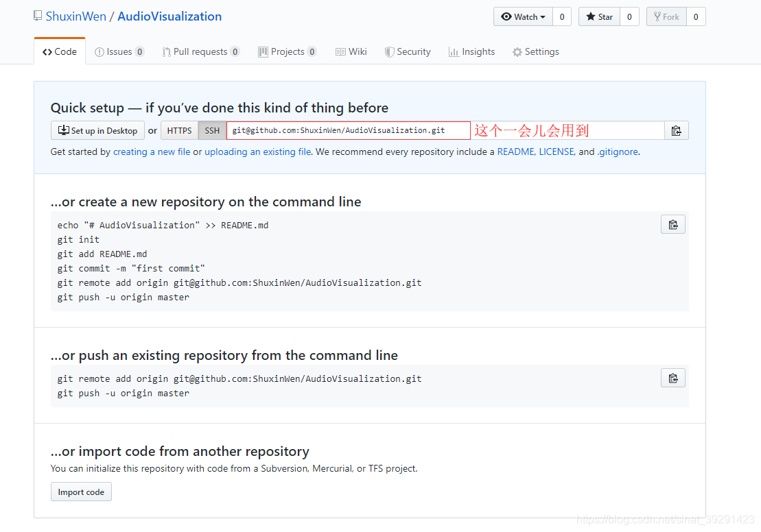Star the AudioVisualization repository
Screen dimensions: 761x532
click(599, 16)
